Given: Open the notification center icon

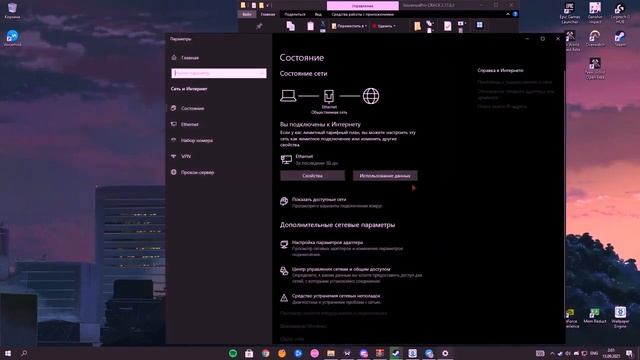Looking at the screenshot, I should [629, 353].
